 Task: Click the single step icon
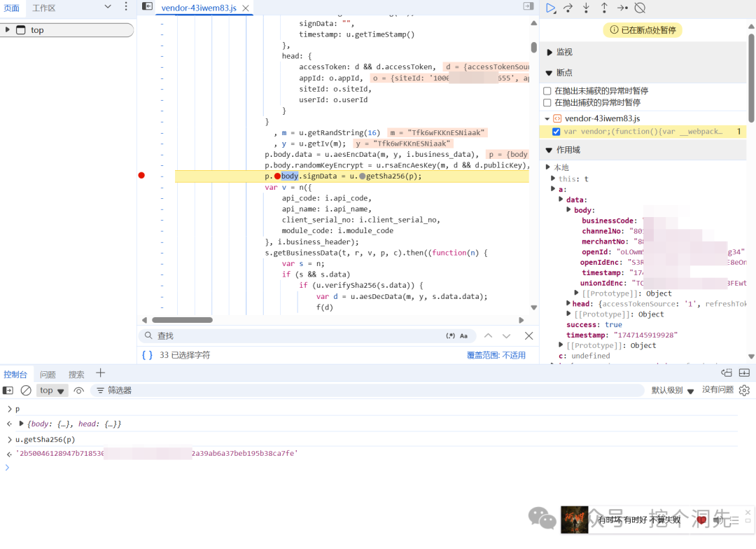[x=622, y=8]
